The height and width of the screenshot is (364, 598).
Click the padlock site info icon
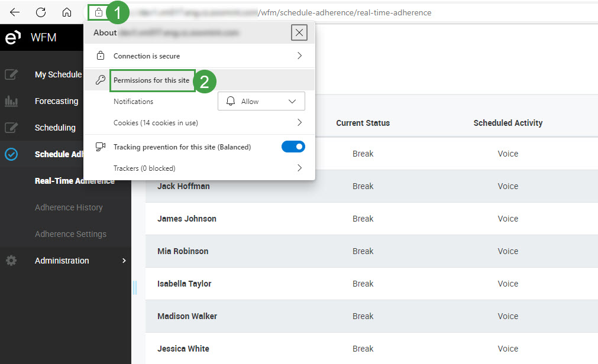98,12
